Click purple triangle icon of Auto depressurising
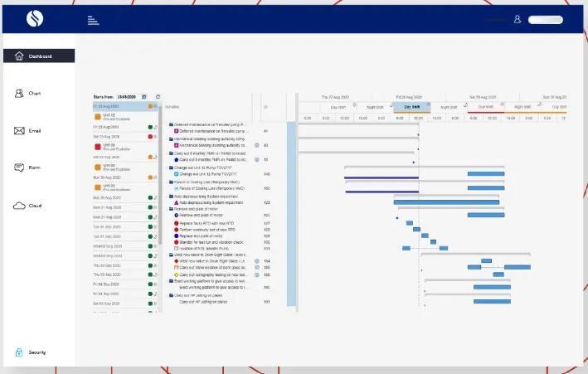Screen dimensions: 588x374 pyautogui.click(x=177, y=202)
